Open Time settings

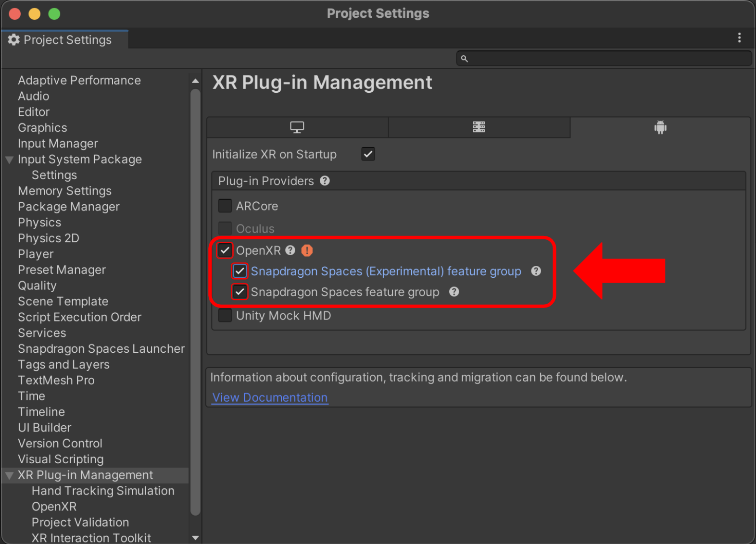pyautogui.click(x=31, y=396)
